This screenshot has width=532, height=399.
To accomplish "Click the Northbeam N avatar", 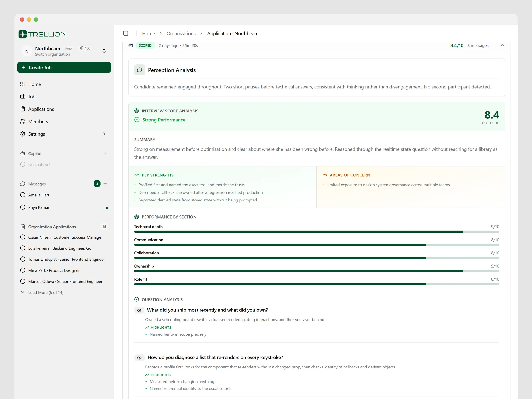I will pos(27,51).
